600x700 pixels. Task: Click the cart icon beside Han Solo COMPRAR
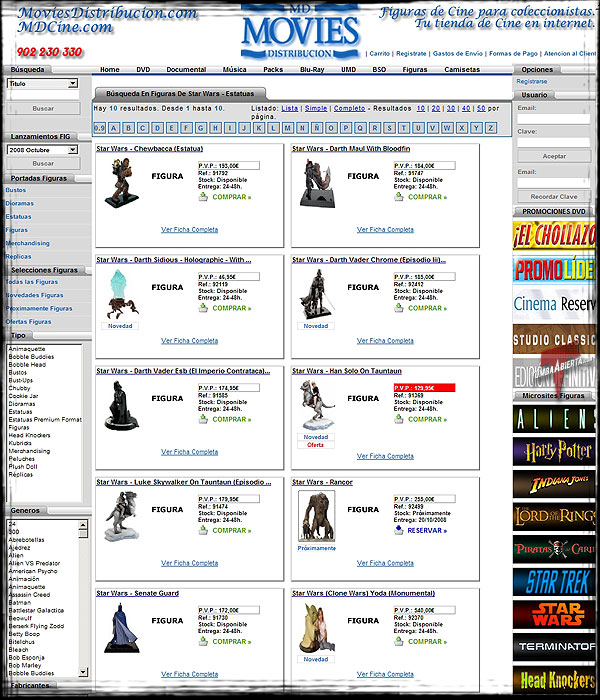399,419
